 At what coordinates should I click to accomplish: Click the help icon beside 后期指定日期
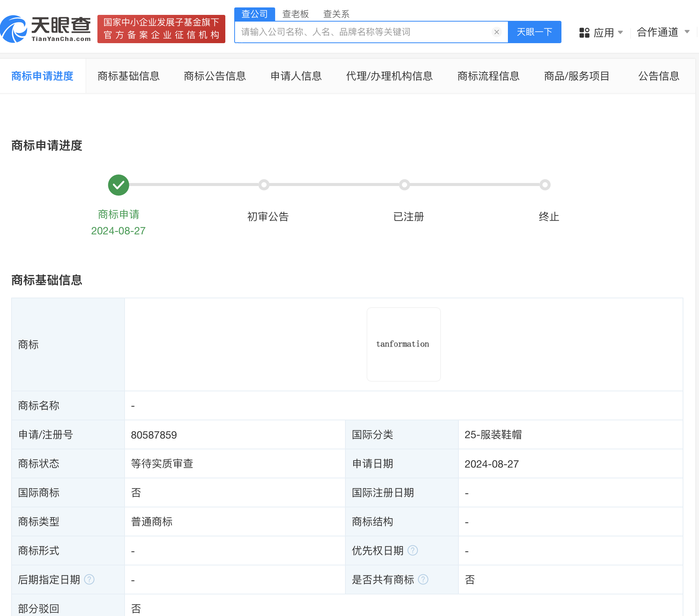coord(89,579)
